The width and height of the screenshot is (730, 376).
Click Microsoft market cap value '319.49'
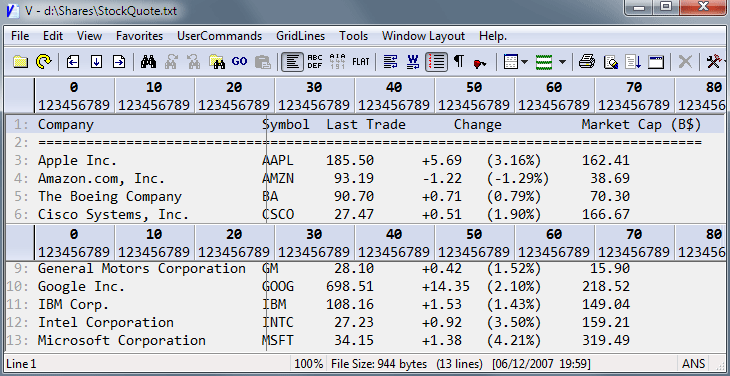click(x=606, y=341)
